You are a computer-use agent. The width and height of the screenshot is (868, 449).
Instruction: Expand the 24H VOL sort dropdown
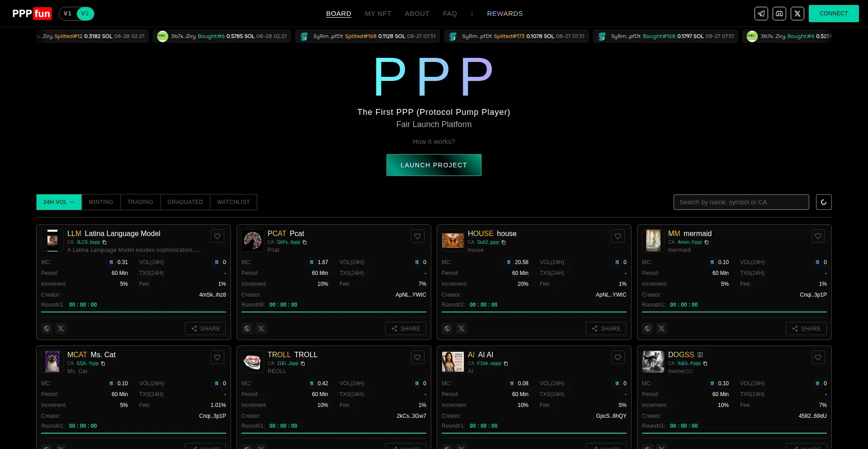pos(59,202)
